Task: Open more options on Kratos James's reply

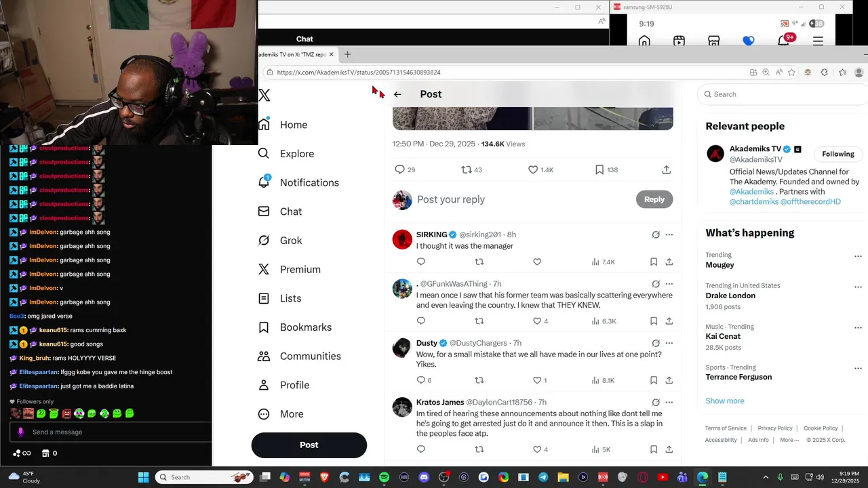Action: tap(669, 402)
